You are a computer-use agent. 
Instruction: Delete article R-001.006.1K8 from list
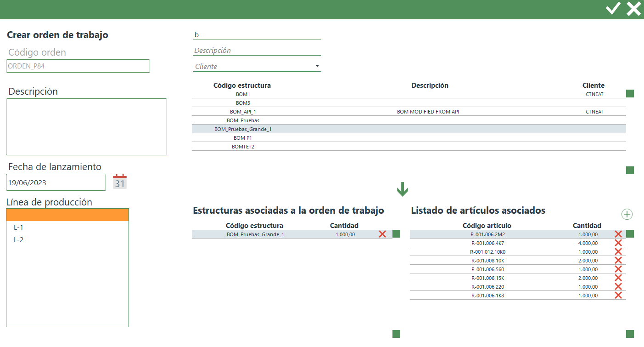click(618, 296)
